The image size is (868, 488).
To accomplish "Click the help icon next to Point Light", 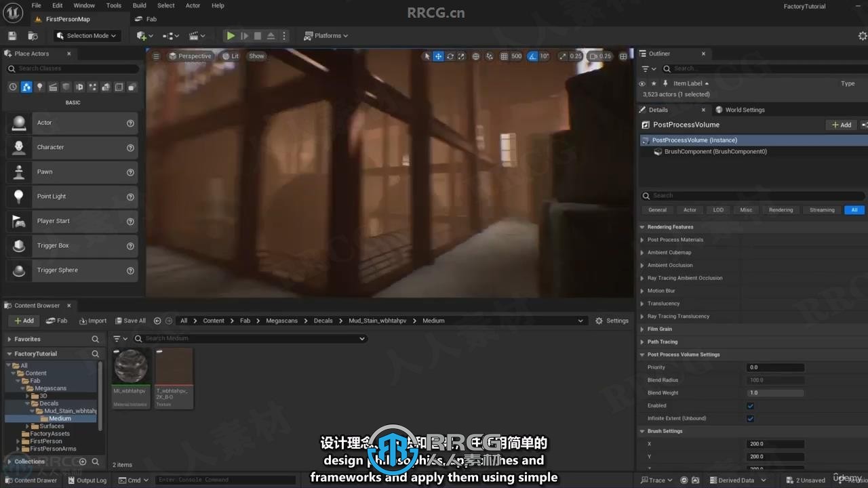I will (130, 197).
